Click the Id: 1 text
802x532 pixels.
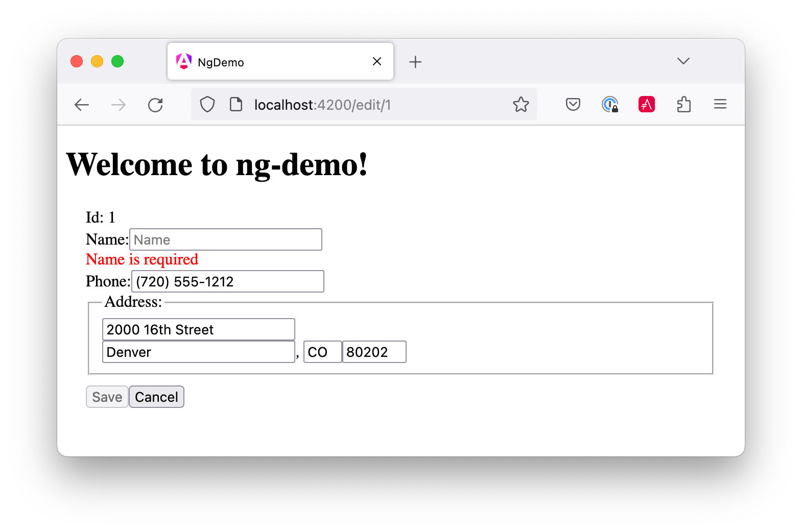pos(101,217)
